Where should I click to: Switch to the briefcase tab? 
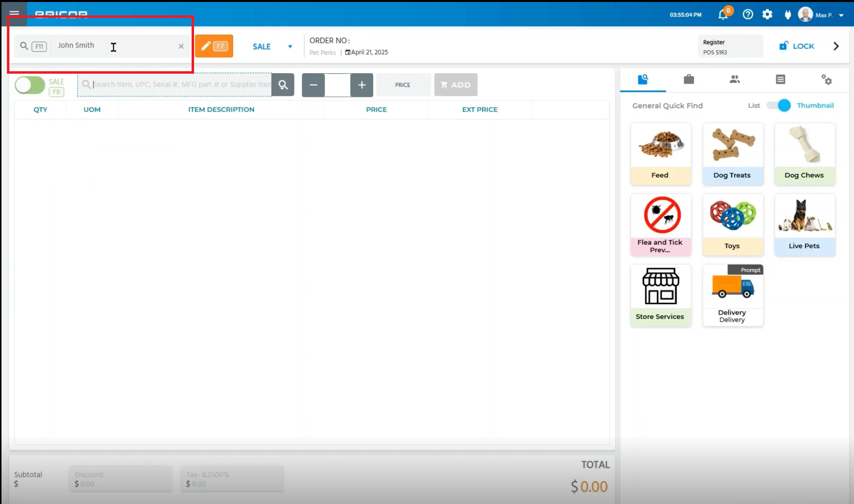(689, 80)
